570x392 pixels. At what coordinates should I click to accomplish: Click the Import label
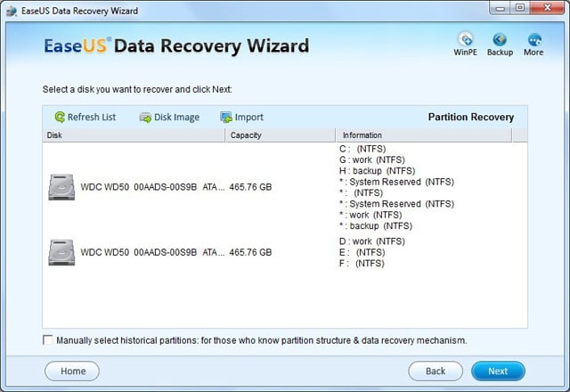249,117
